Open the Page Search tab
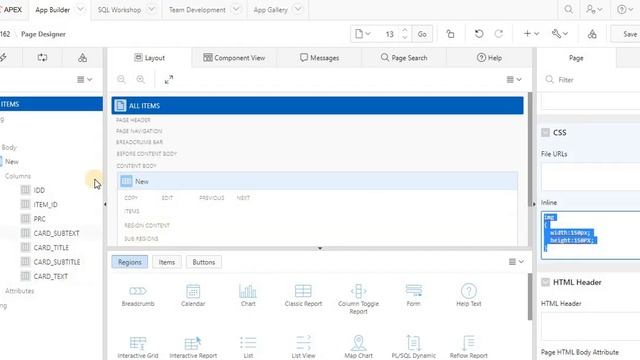 click(404, 58)
